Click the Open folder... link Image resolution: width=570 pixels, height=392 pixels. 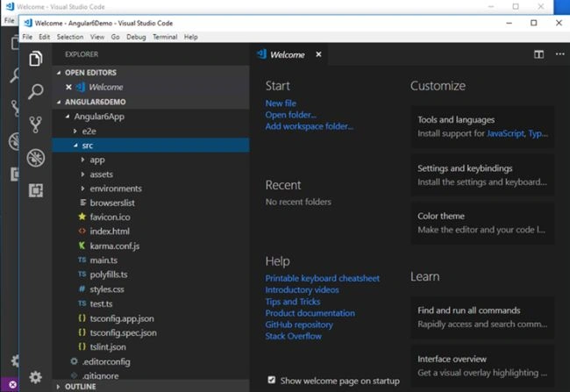click(291, 115)
